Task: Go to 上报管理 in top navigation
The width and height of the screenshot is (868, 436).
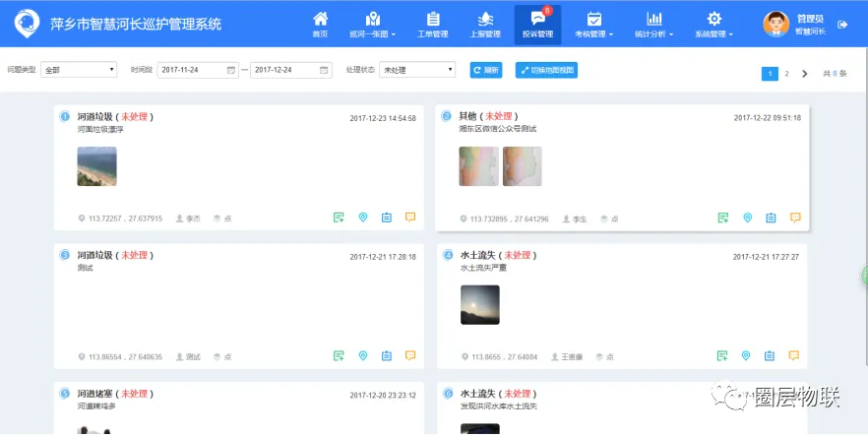Action: tap(485, 25)
